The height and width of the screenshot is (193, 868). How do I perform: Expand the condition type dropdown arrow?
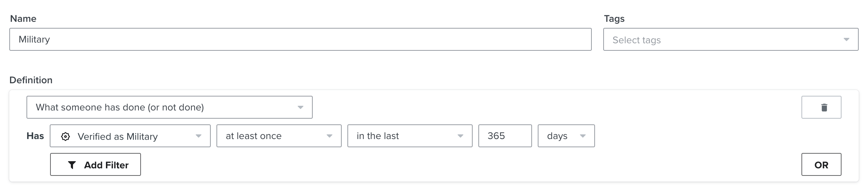(x=301, y=107)
